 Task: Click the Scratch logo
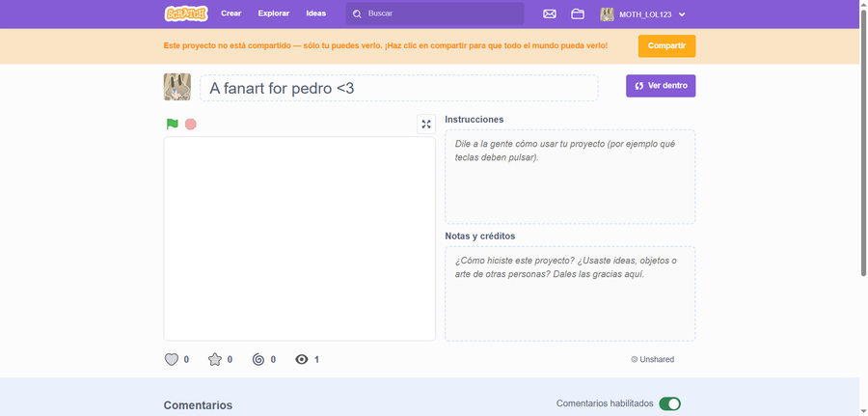(x=186, y=14)
